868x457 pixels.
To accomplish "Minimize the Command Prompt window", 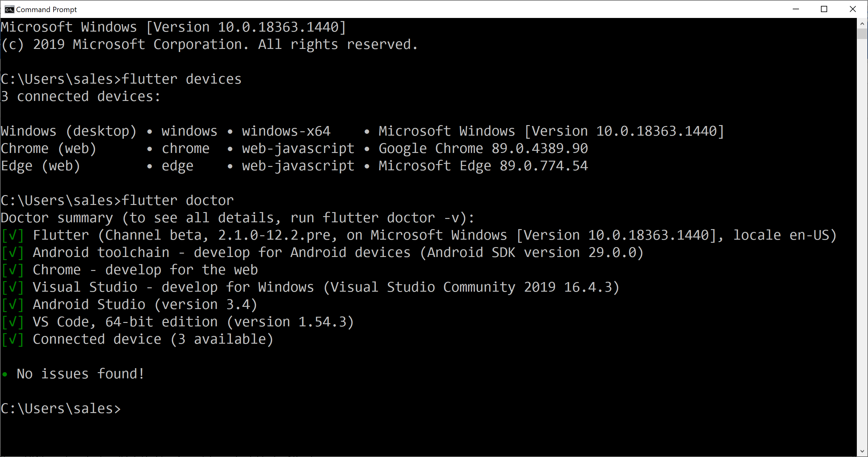I will point(796,9).
